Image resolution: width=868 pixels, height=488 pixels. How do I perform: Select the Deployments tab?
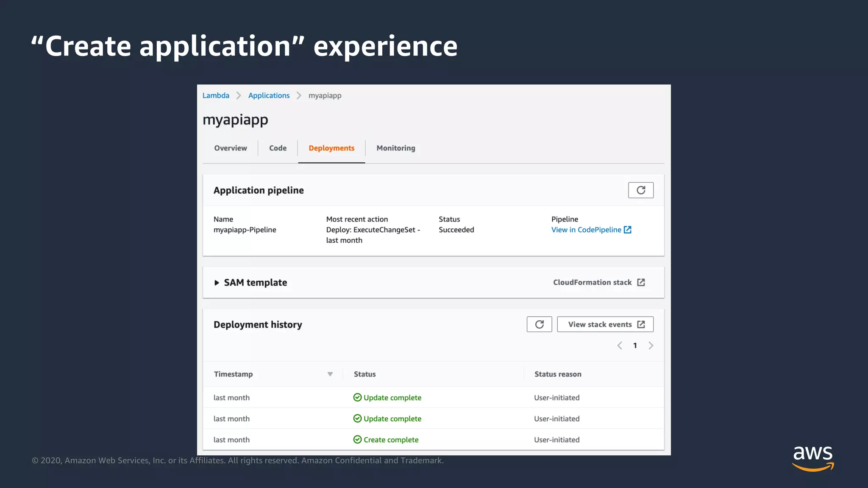[331, 148]
